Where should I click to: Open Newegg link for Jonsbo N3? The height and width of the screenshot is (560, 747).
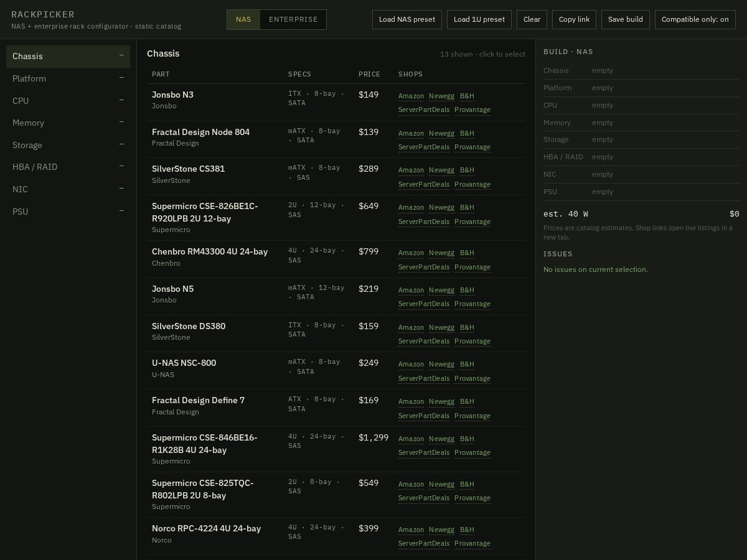click(441, 96)
